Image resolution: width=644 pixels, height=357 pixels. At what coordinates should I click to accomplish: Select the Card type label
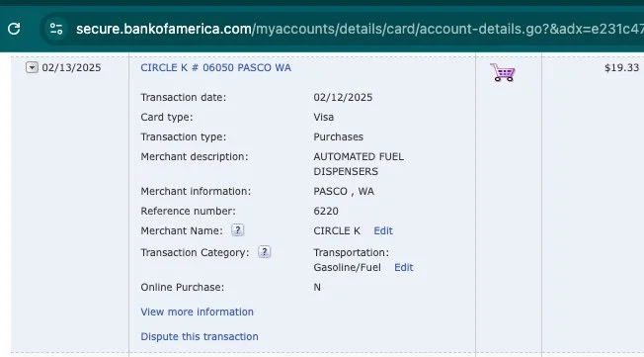click(167, 118)
